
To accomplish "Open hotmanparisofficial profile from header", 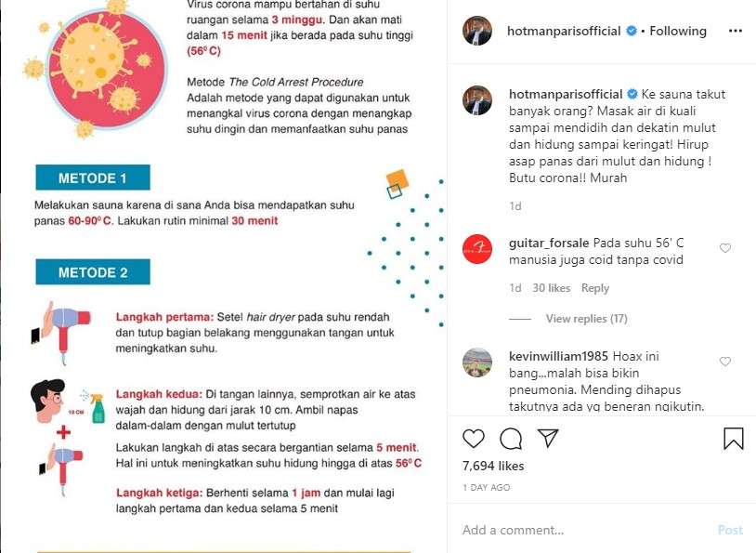I will 564,31.
